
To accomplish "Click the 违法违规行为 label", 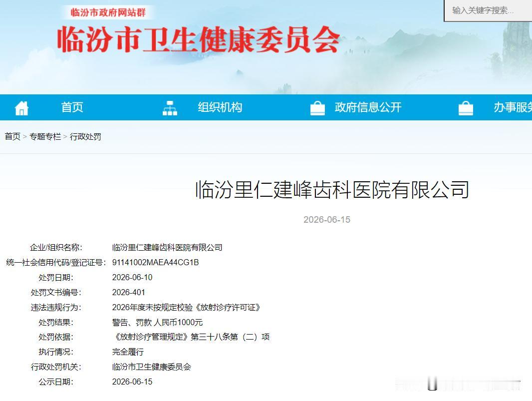I will [56, 307].
